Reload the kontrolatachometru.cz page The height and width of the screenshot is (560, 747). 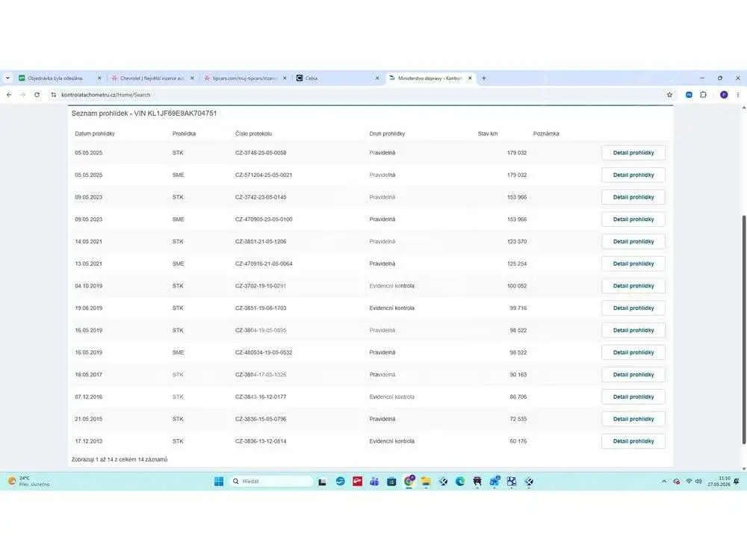click(37, 95)
